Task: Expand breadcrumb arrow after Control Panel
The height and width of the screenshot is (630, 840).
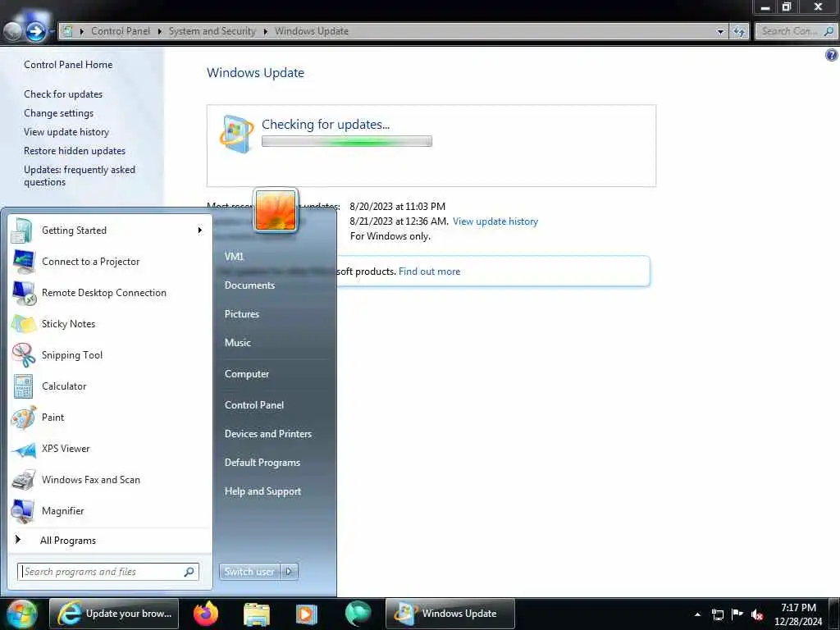Action: (x=160, y=31)
